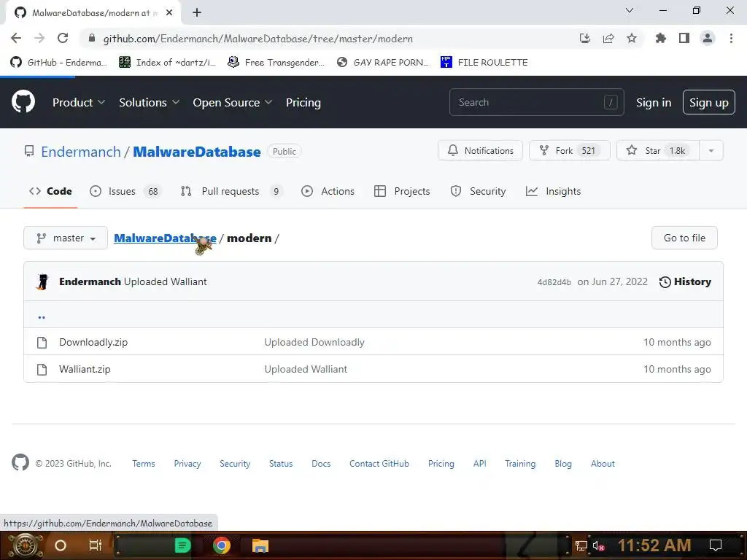Open the Index of ~dartz bookmark

[167, 63]
